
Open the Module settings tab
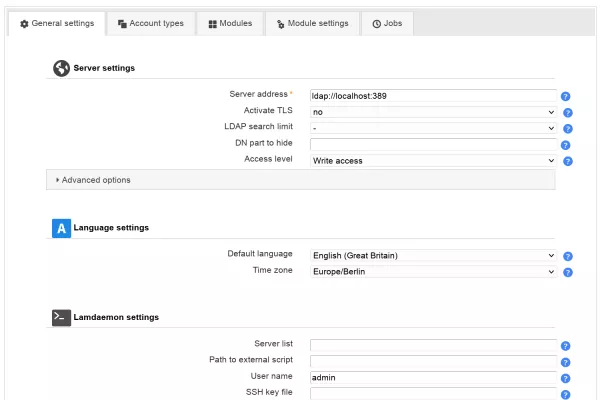[x=312, y=23]
